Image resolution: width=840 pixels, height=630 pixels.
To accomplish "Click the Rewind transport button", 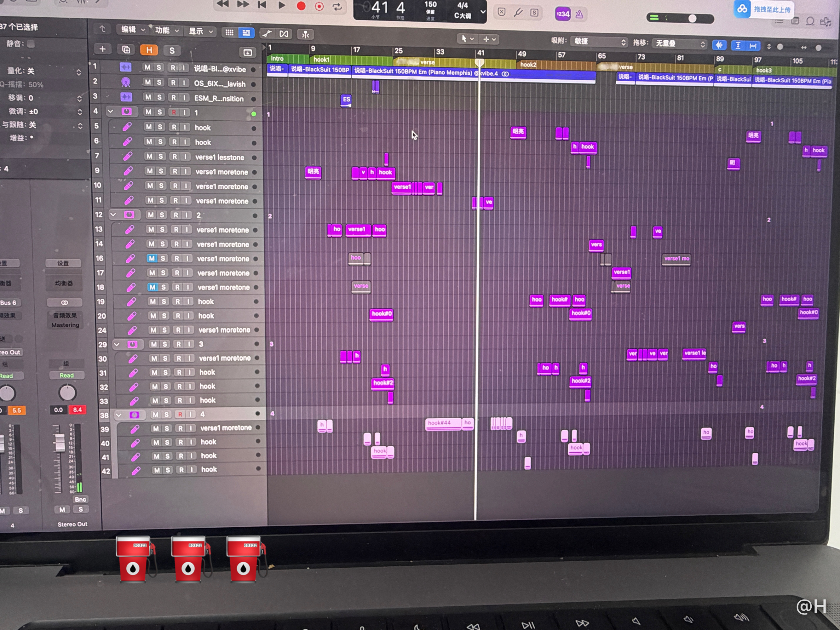I will coord(223,4).
